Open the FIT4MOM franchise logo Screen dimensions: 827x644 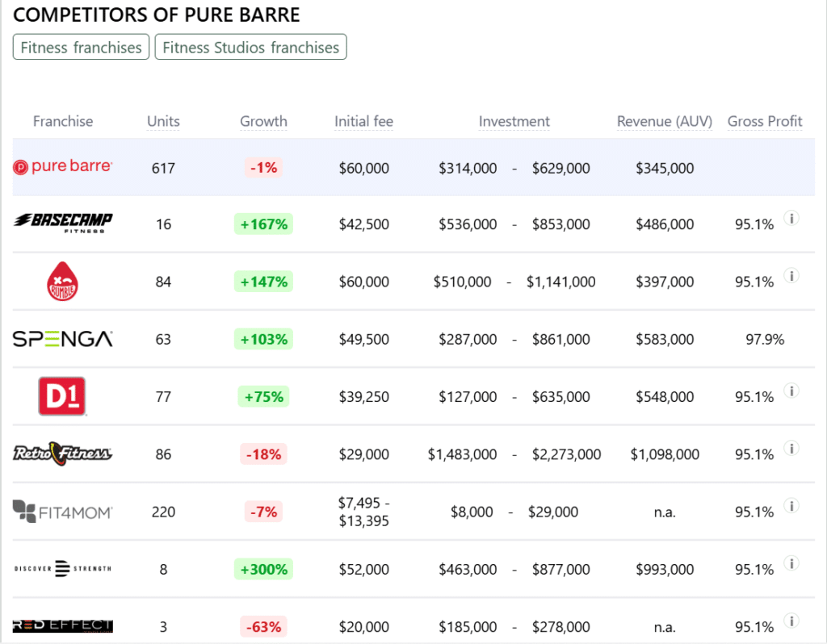pyautogui.click(x=62, y=511)
